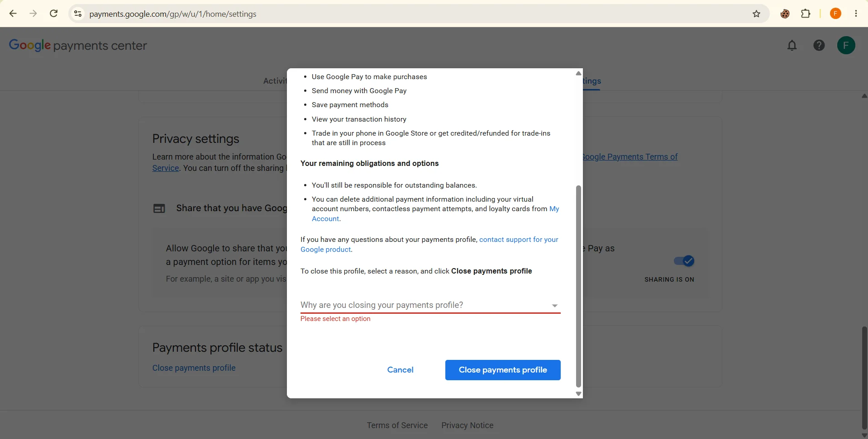The width and height of the screenshot is (868, 439).
Task: Confirm with the blue Close payments profile button
Action: (x=503, y=370)
